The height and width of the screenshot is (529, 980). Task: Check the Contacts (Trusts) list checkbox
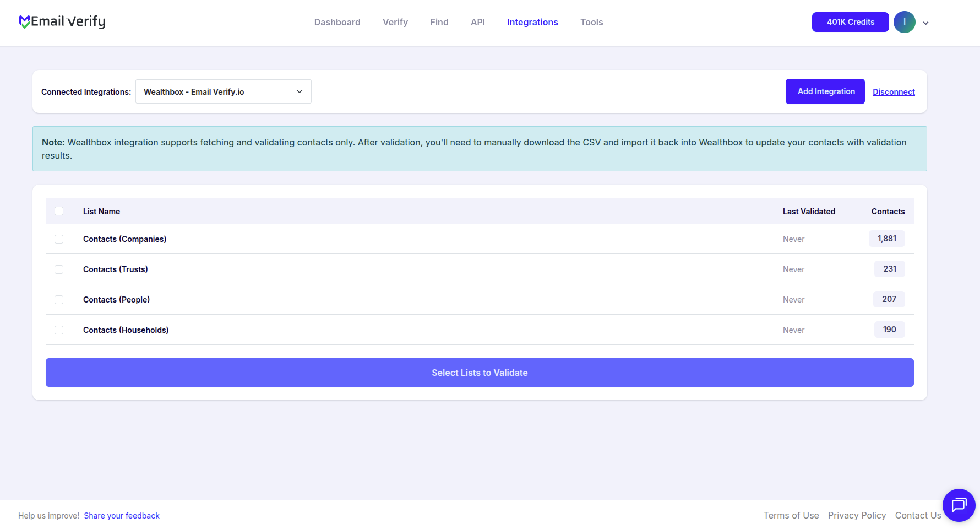pyautogui.click(x=59, y=269)
